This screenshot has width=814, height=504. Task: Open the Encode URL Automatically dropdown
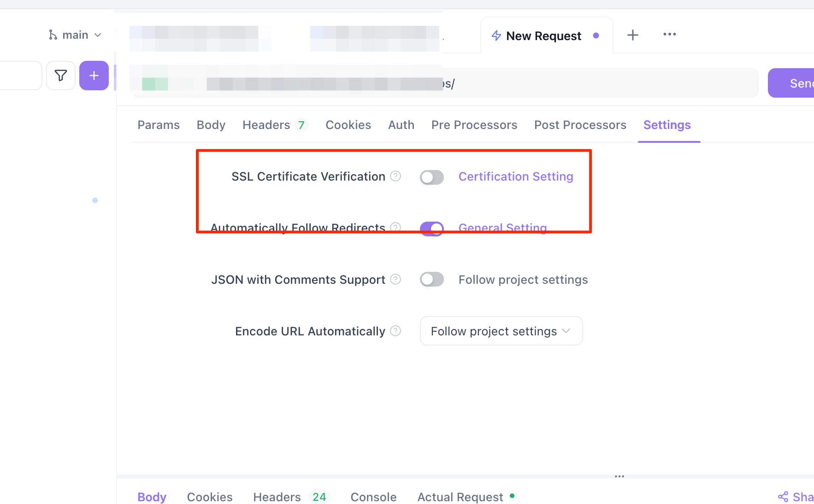(501, 331)
